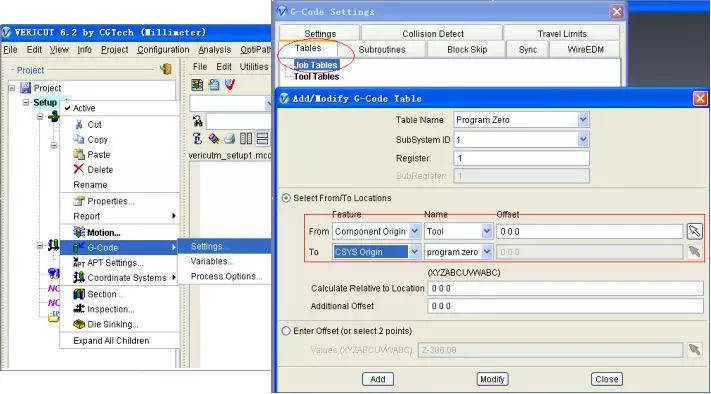The width and height of the screenshot is (711, 394).
Task: Open the SubSystem ID dropdown
Action: [583, 140]
